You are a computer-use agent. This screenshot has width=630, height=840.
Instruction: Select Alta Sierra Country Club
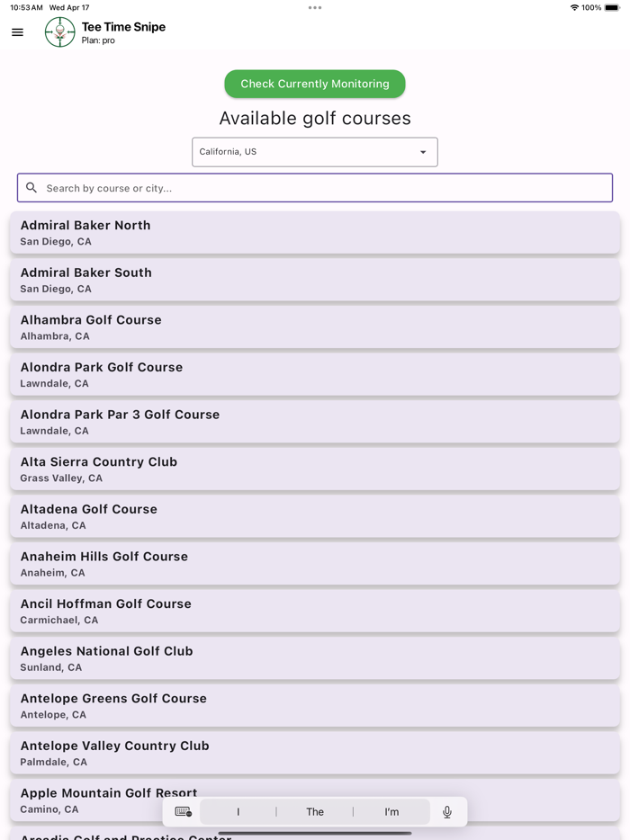314,469
